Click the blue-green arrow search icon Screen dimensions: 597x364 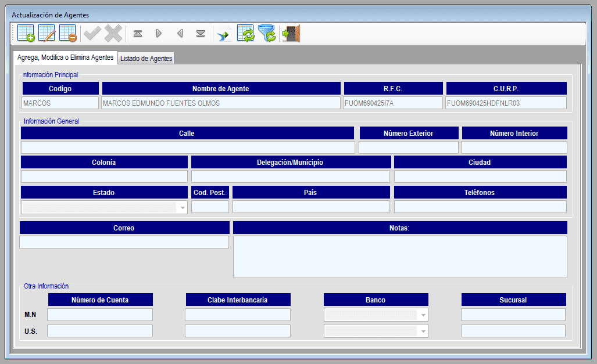coord(223,35)
